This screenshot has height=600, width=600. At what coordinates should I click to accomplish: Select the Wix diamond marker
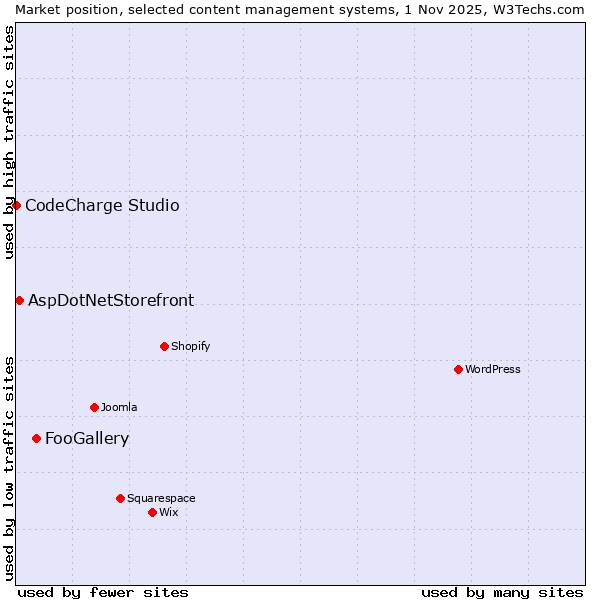[x=152, y=512]
